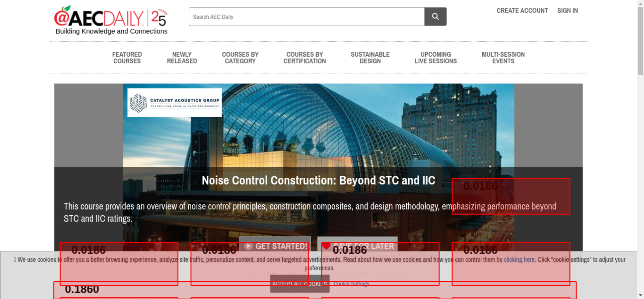The image size is (644, 299).
Task: Click Sign In at top right
Action: tap(567, 11)
